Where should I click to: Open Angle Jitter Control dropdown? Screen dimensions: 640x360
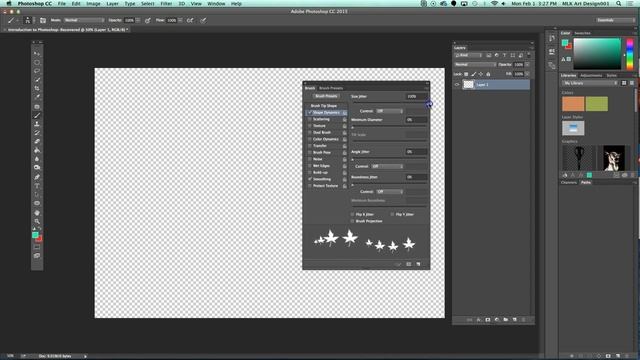point(387,166)
